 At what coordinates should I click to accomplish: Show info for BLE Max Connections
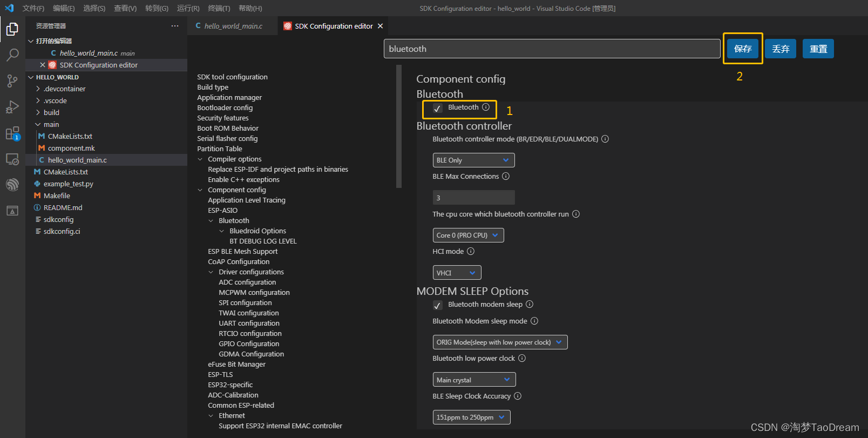coord(506,176)
